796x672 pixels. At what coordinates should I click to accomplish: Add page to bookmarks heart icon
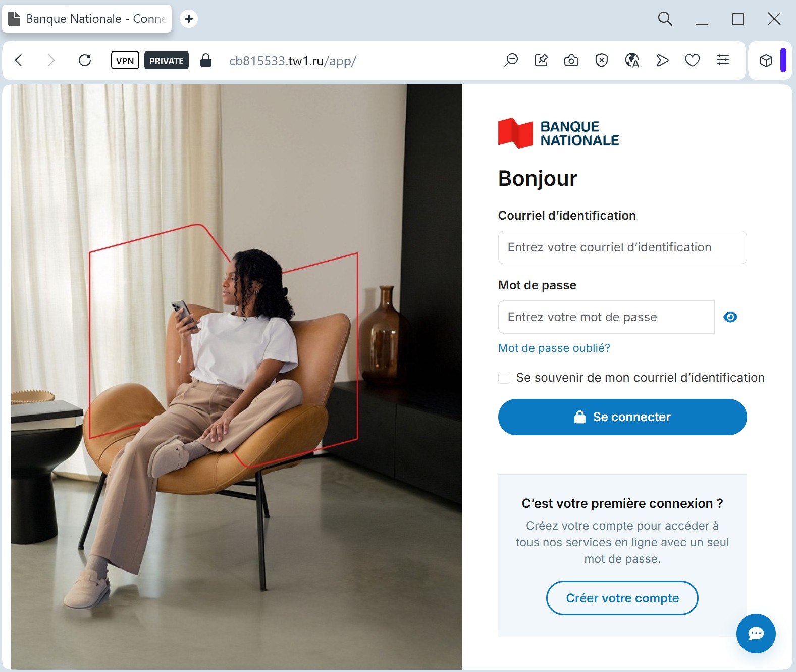(693, 61)
